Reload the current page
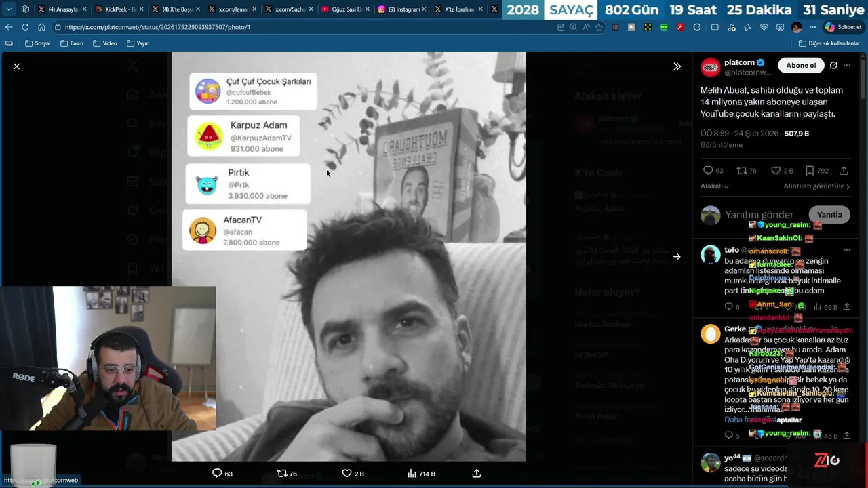 (x=25, y=27)
